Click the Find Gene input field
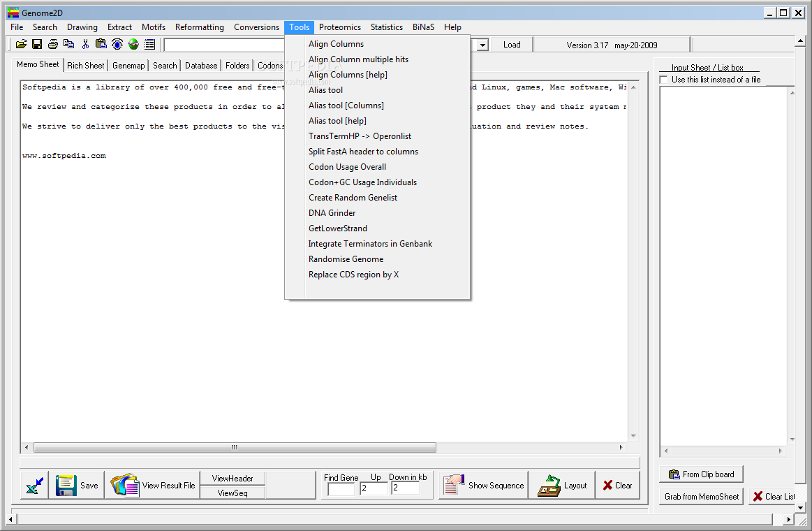Screen dimensions: 812x531 click(x=341, y=488)
